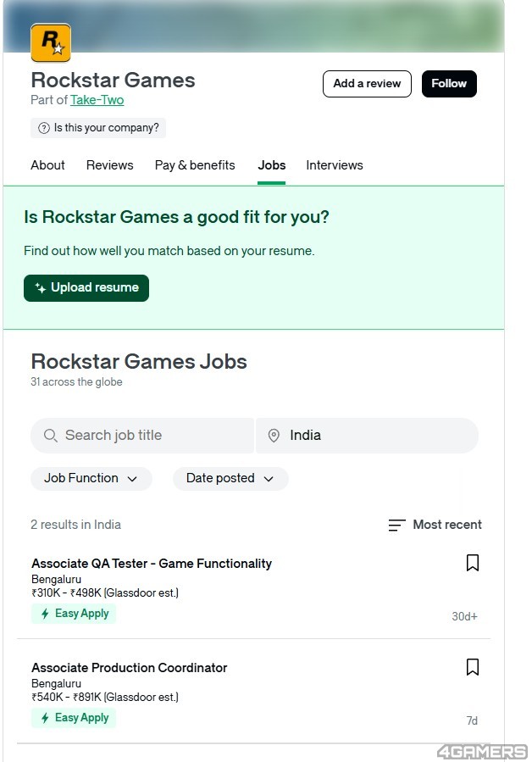The width and height of the screenshot is (532, 762).
Task: Click the Upload resume button
Action: 86,288
